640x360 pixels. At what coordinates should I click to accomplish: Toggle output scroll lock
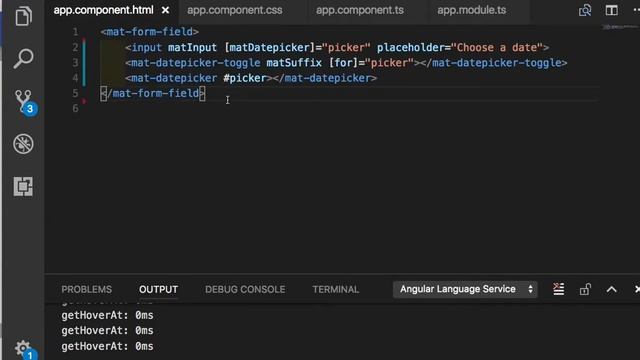(585, 289)
